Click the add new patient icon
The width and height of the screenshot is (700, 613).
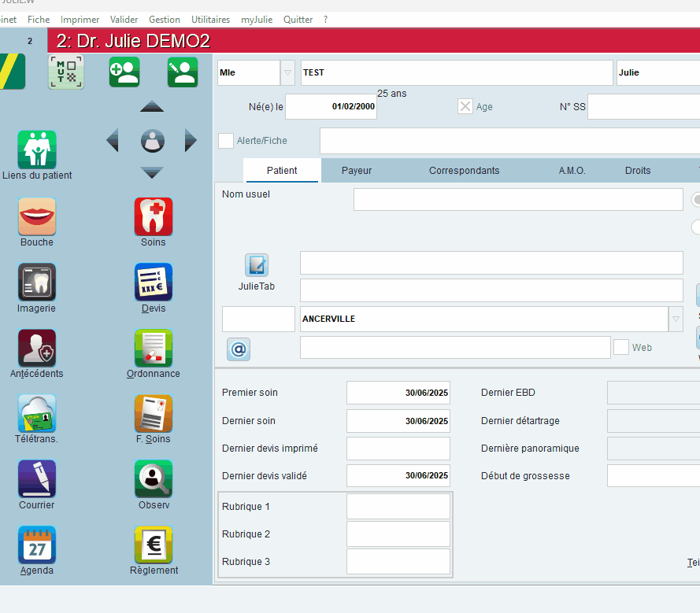pos(124,72)
